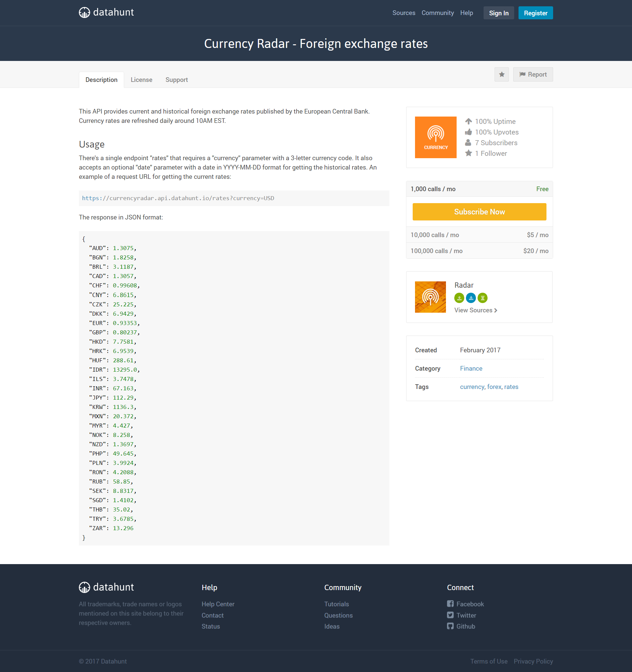This screenshot has height=672, width=632.
Task: Expand View Sources for the Radar source
Action: (x=475, y=310)
